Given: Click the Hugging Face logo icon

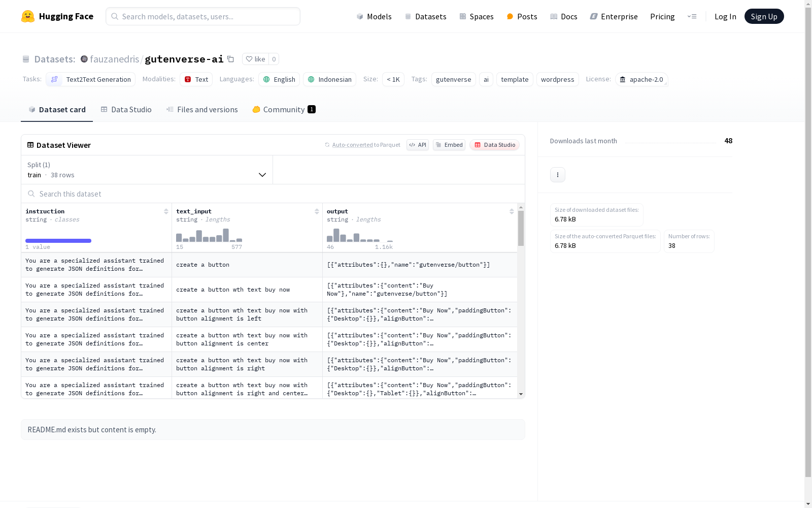Looking at the screenshot, I should [28, 16].
